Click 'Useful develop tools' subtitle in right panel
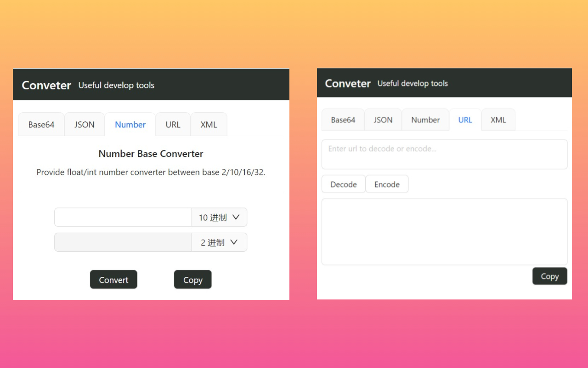 [x=413, y=84]
